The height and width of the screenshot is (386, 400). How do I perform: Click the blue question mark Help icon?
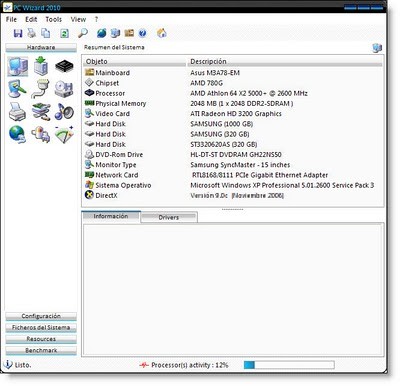pos(142,33)
